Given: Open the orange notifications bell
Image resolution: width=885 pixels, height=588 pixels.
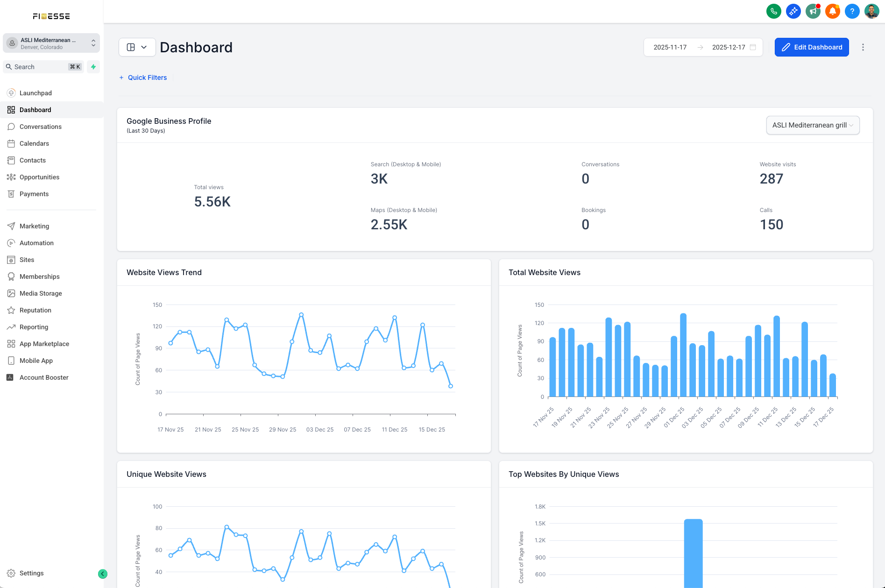Looking at the screenshot, I should point(833,11).
